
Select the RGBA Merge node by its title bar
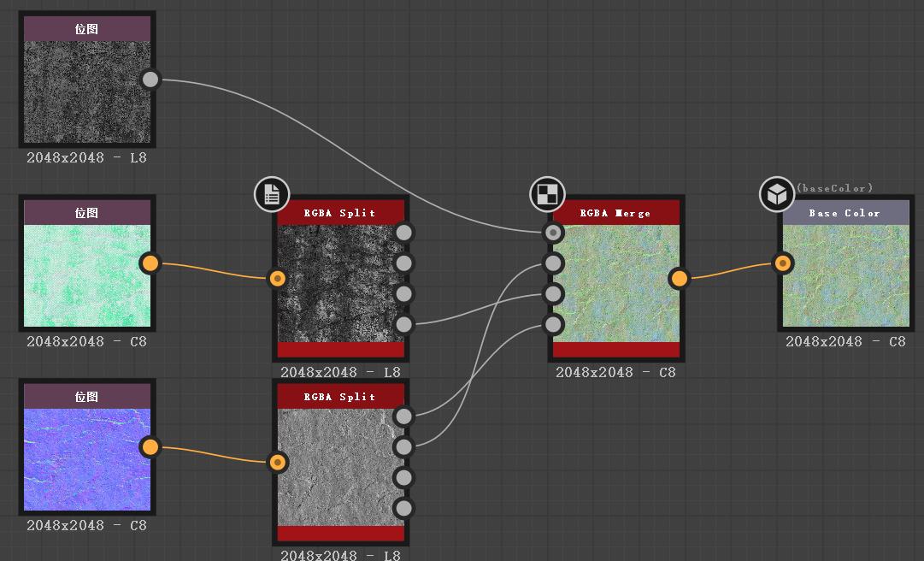click(x=615, y=212)
